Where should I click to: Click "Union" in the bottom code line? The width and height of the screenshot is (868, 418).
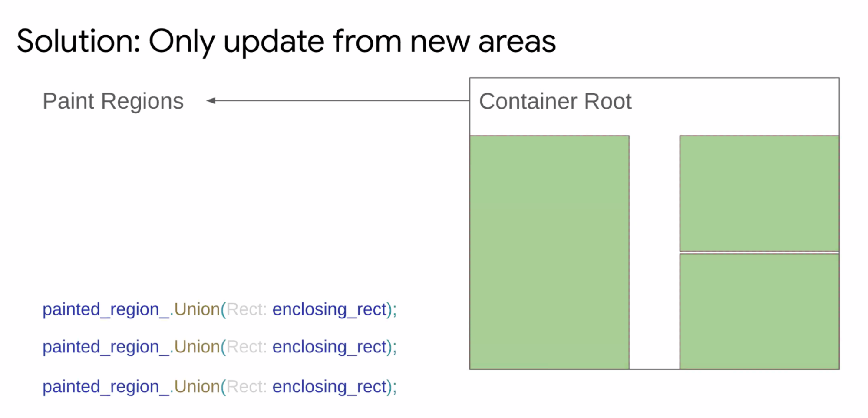tap(197, 386)
